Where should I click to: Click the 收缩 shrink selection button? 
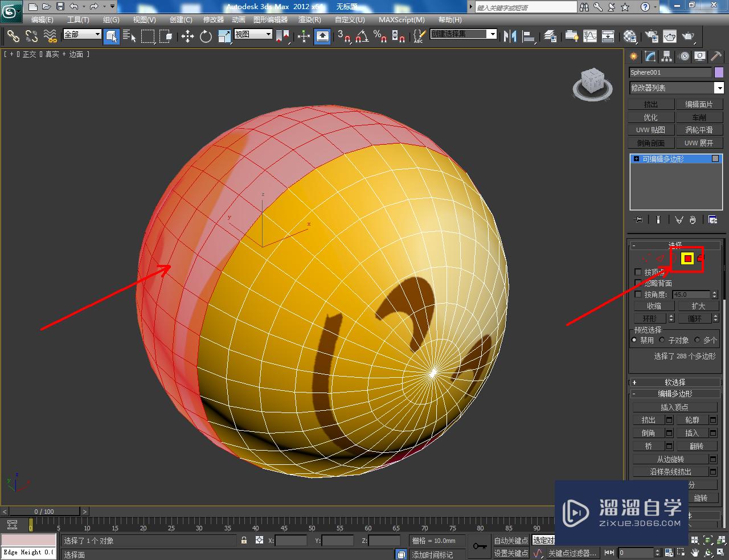(654, 306)
